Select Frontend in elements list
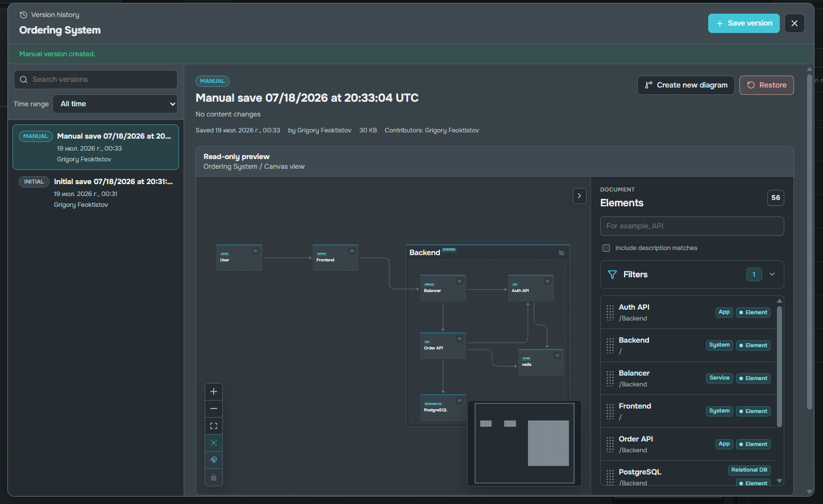Viewport: 823px width, 504px height. point(688,411)
